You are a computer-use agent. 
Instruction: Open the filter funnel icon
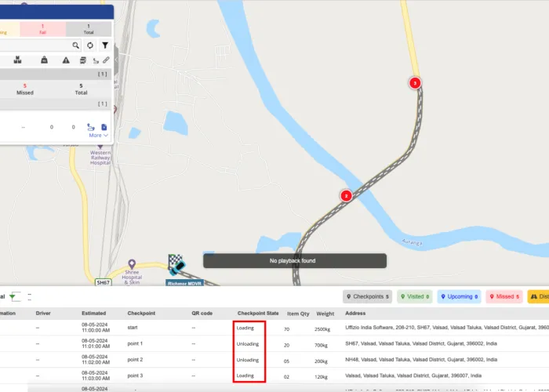click(105, 45)
